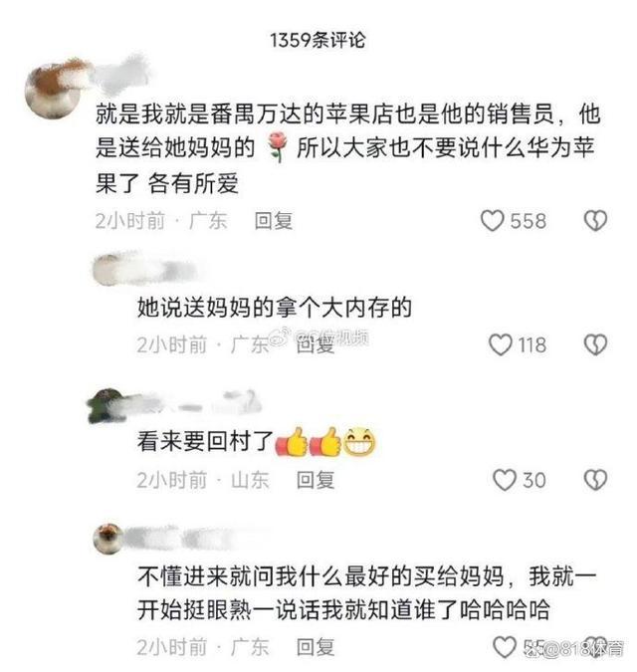
Task: Tap the comment text 看来要回村了
Action: tap(205, 441)
